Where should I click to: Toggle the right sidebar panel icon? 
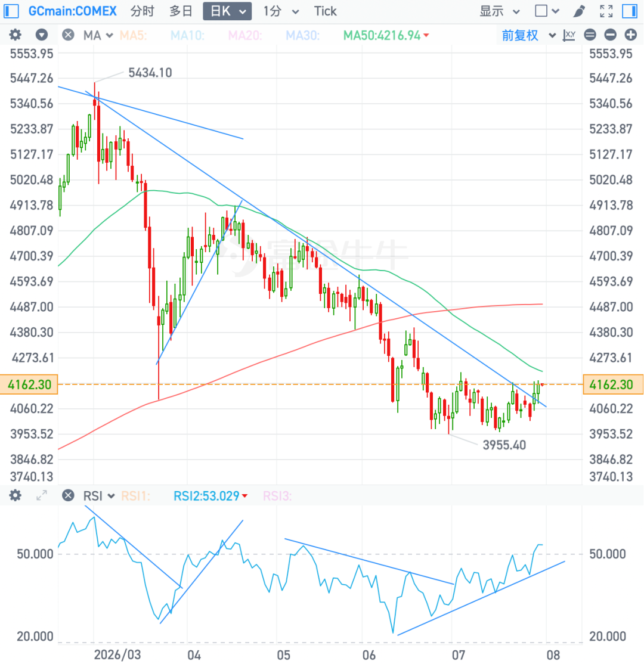(x=630, y=11)
